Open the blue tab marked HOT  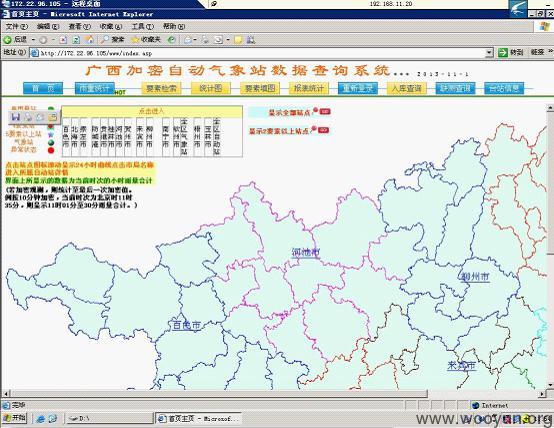point(95,88)
